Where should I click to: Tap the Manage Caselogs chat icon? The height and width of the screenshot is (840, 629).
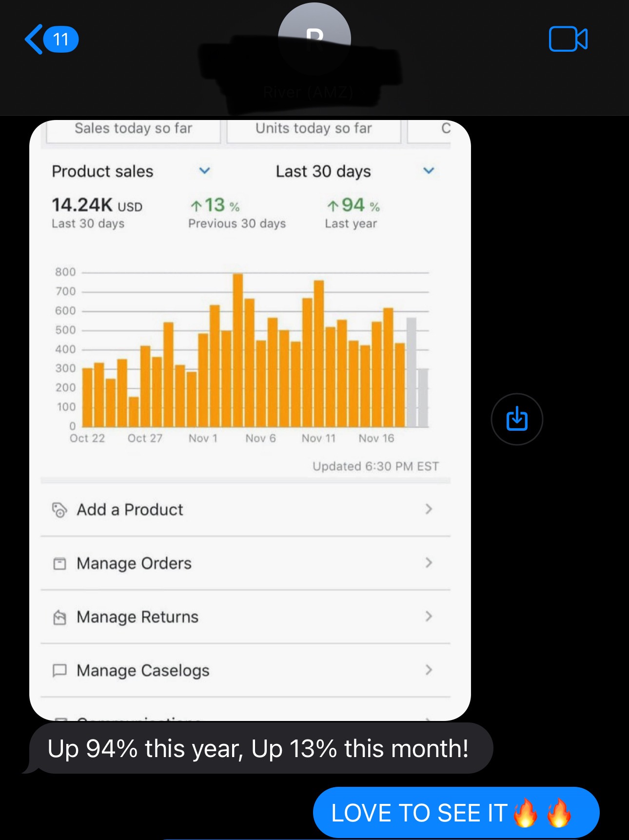(59, 671)
